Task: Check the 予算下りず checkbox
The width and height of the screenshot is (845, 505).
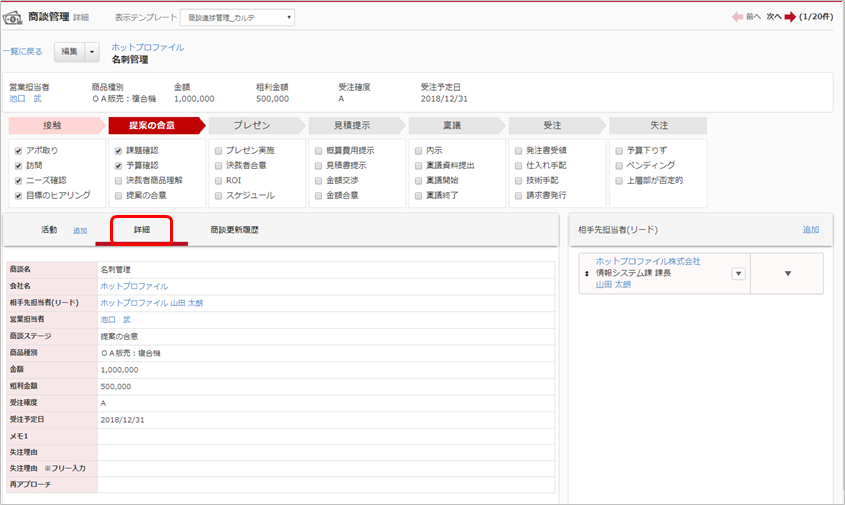Action: click(x=619, y=151)
